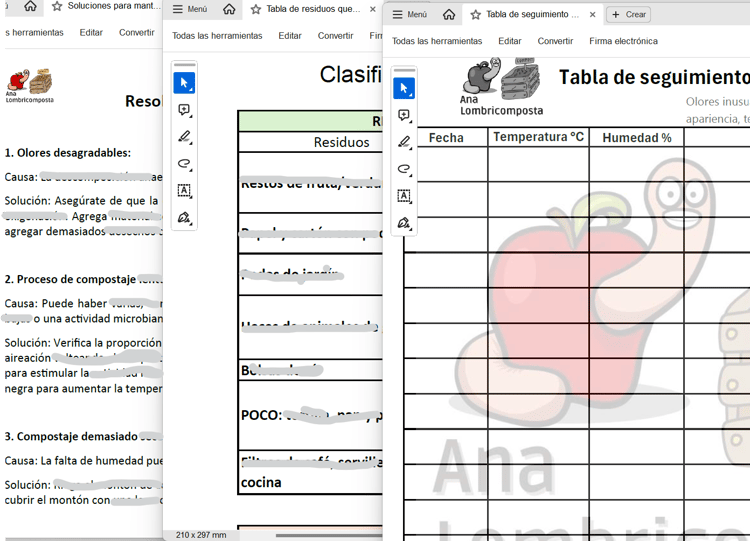Go to Home in the seguimiento window
Screen dimensions: 750x541
point(449,14)
